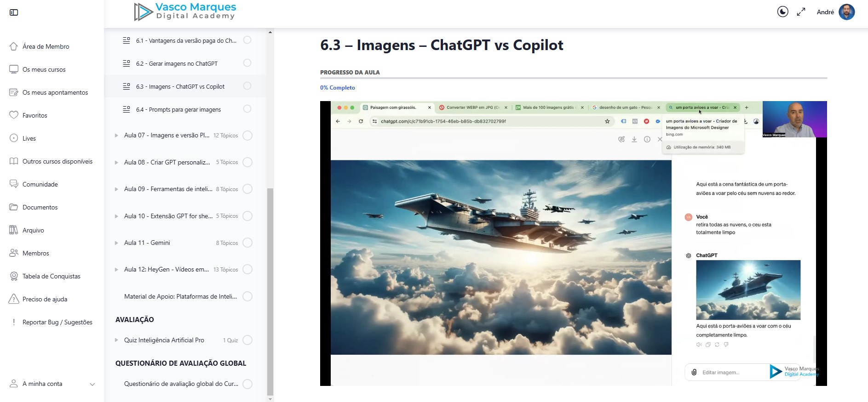Mark lesson 6.2 Gerar imagens complete
The width and height of the screenshot is (868, 402).
(247, 63)
